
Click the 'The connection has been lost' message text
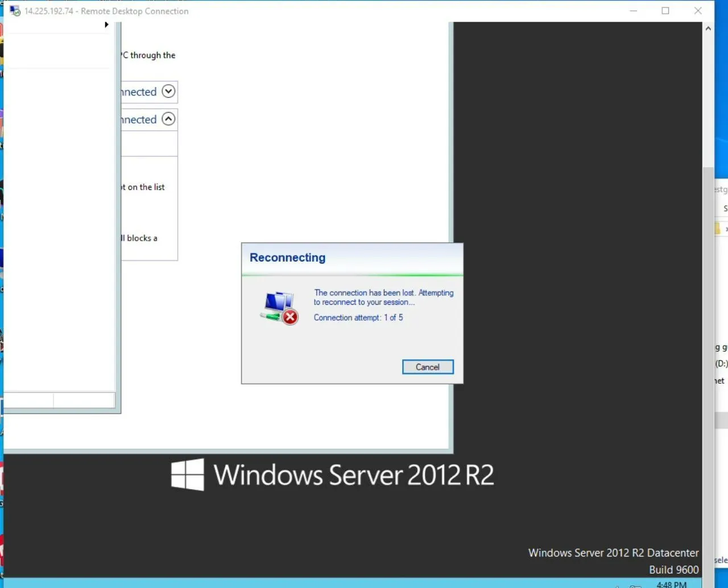point(383,297)
